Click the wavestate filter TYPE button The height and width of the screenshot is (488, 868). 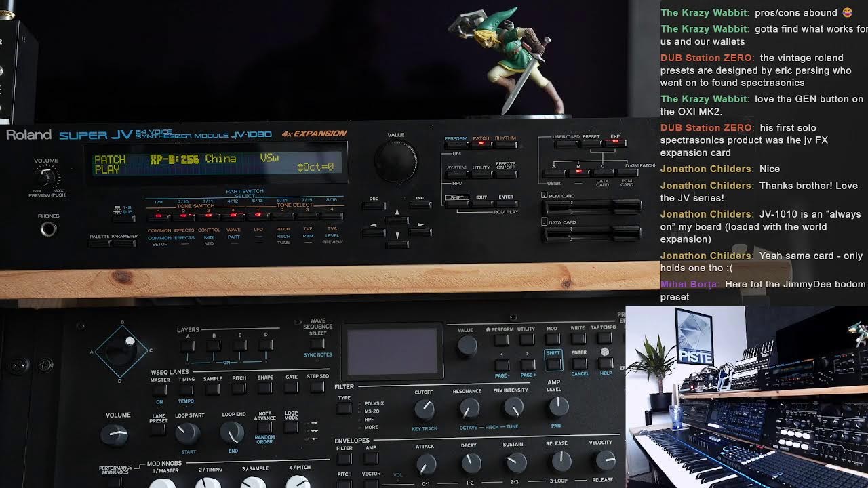pos(344,409)
